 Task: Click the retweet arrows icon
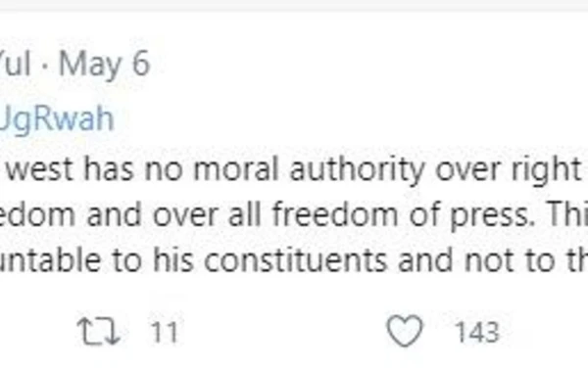point(98,331)
